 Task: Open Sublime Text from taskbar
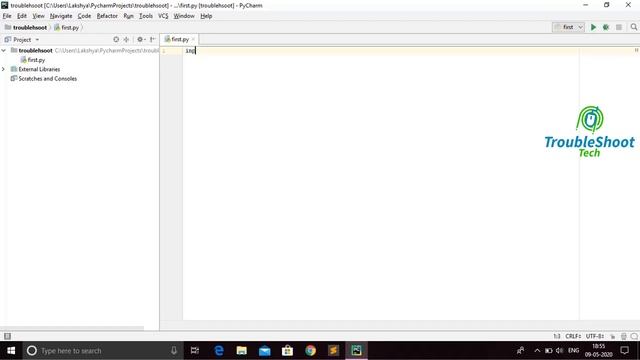click(x=333, y=351)
